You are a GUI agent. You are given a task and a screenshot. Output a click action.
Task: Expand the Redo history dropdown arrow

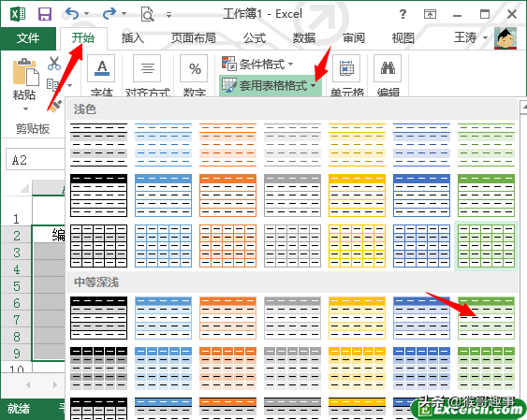(x=124, y=14)
